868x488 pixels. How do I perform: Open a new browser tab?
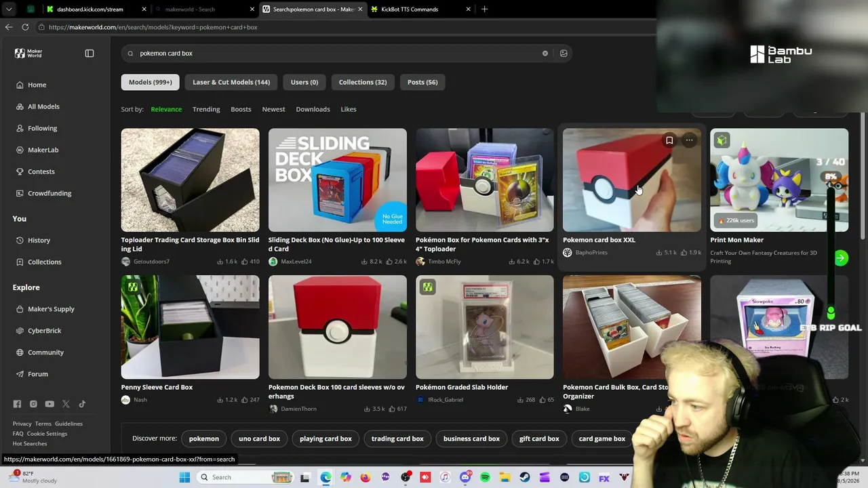tap(484, 9)
